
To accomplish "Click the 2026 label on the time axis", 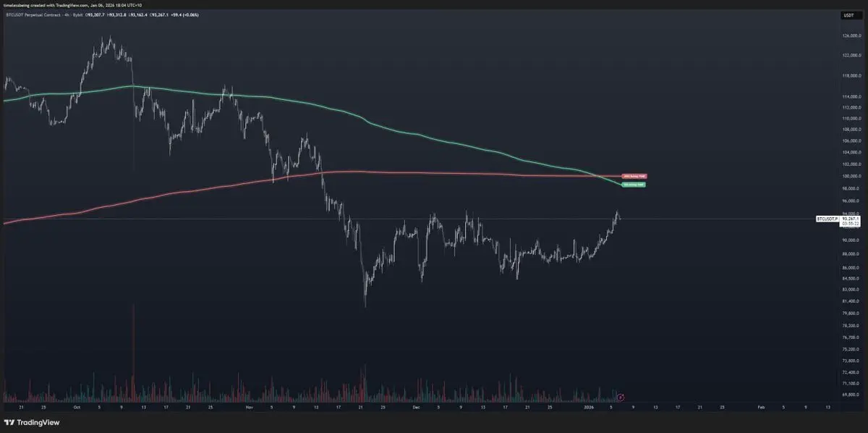I will 590,408.
